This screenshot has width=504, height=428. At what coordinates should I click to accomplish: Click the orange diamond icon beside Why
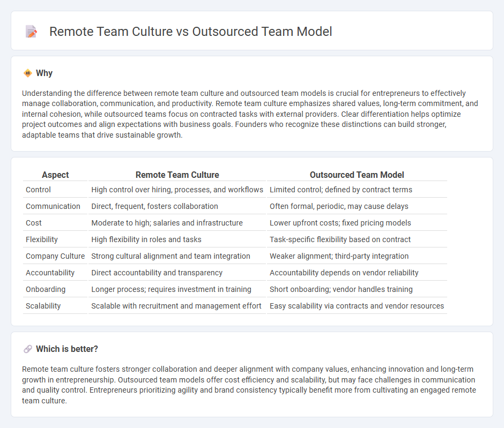(x=28, y=73)
